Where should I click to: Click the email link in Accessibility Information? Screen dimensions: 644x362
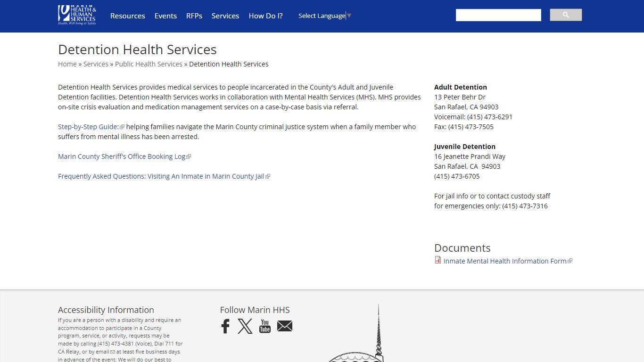click(106, 352)
